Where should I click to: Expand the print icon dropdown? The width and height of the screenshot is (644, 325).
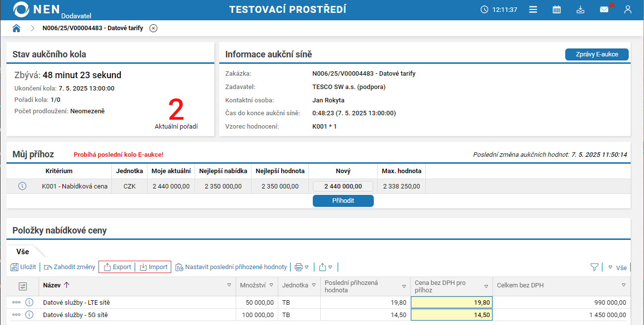pos(301,267)
